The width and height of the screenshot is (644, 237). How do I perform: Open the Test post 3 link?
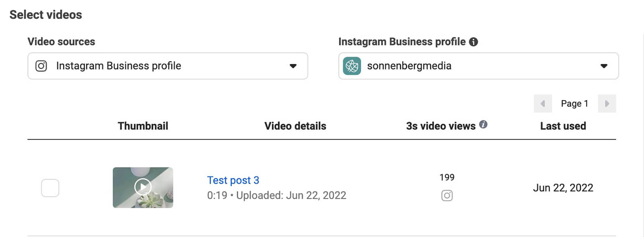point(233,180)
